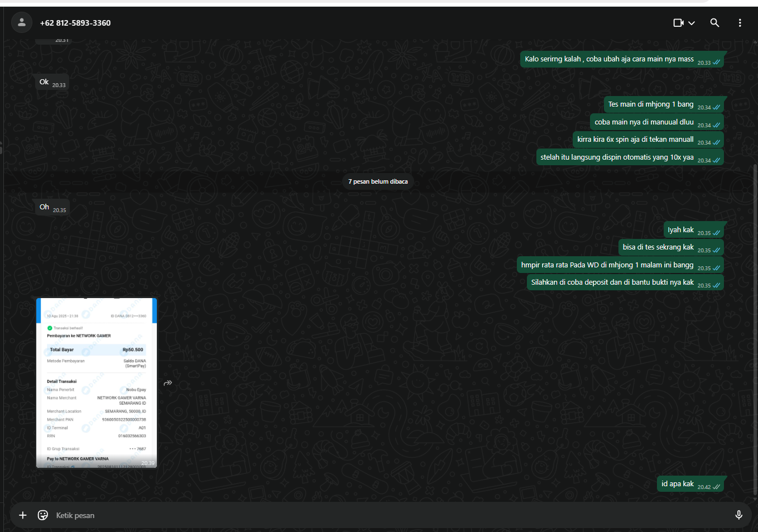Select the received 'Ok' message
This screenshot has width=758, height=532.
[52, 82]
